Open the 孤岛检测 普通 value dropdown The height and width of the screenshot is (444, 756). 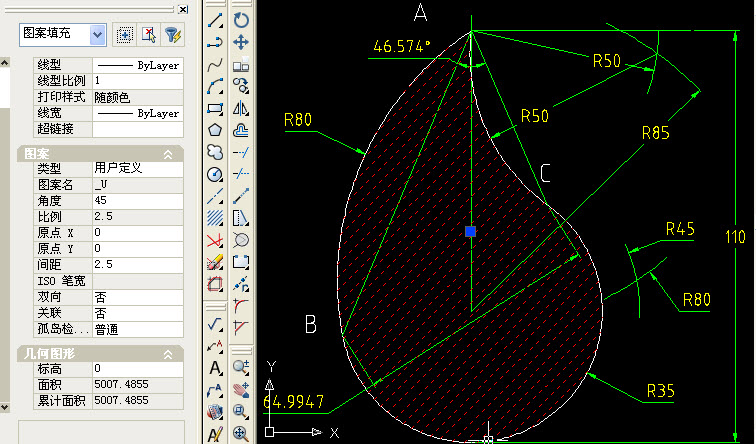pyautogui.click(x=138, y=329)
